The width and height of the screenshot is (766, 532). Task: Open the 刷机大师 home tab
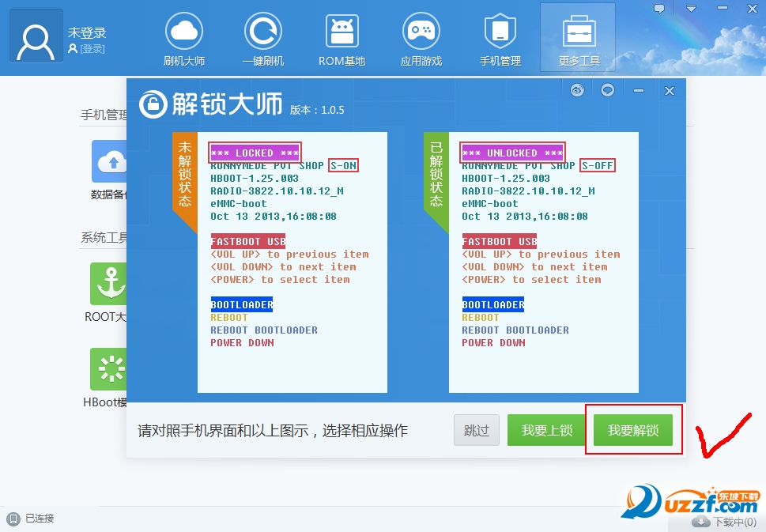[x=183, y=38]
